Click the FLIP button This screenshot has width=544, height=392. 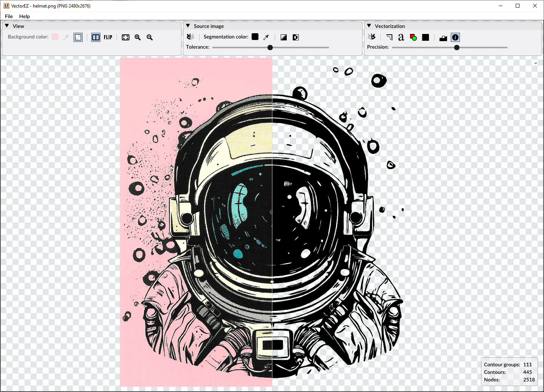pyautogui.click(x=108, y=37)
